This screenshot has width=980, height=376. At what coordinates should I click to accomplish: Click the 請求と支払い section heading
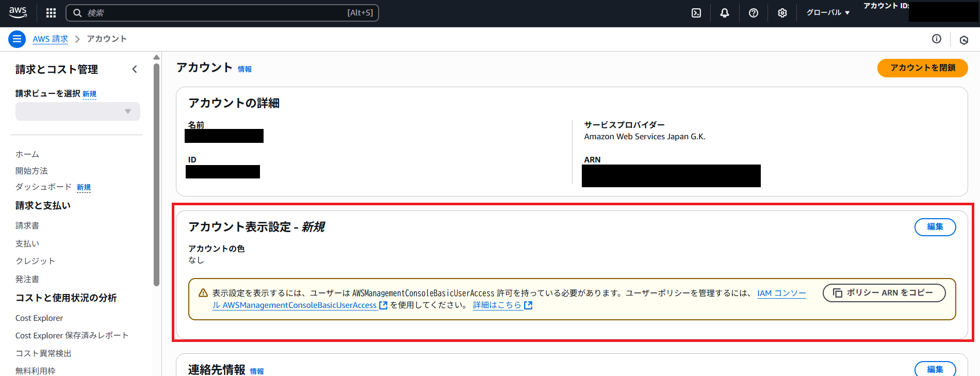[x=43, y=205]
